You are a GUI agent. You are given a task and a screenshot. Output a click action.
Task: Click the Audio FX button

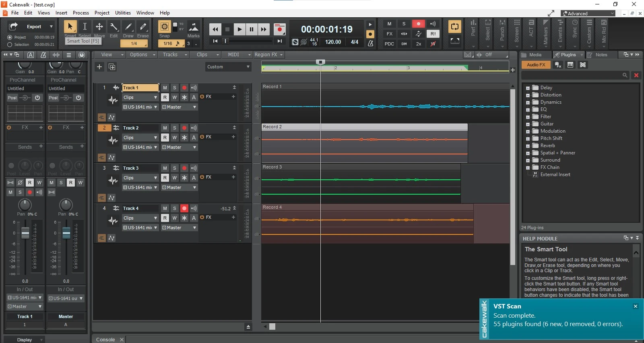point(536,65)
